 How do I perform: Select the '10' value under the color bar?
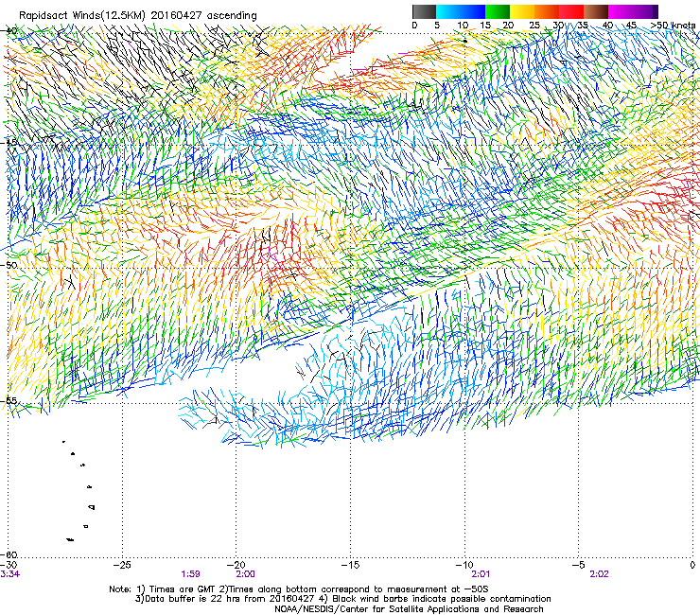tap(463, 25)
